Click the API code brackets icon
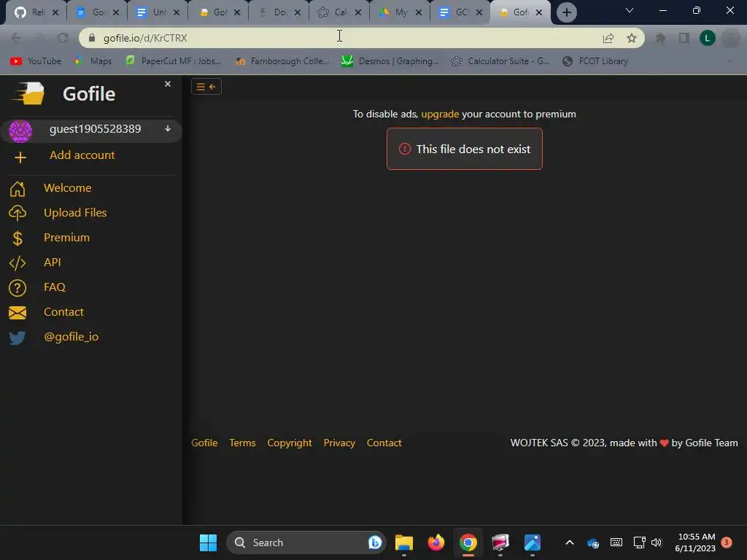Viewport: 747px width, 560px height. click(18, 262)
